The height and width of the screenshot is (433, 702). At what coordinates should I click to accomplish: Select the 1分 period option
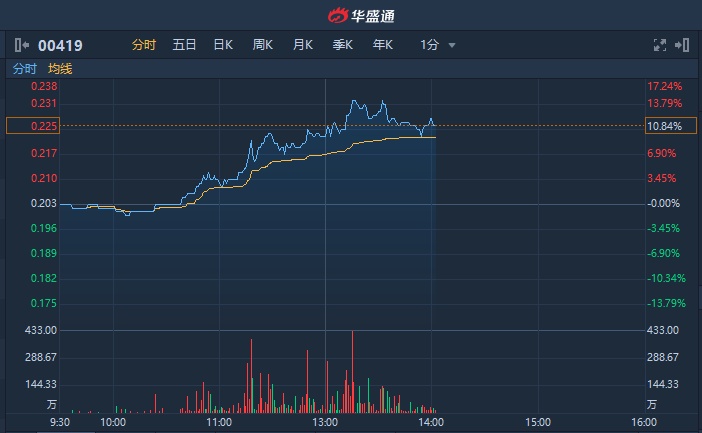click(429, 45)
